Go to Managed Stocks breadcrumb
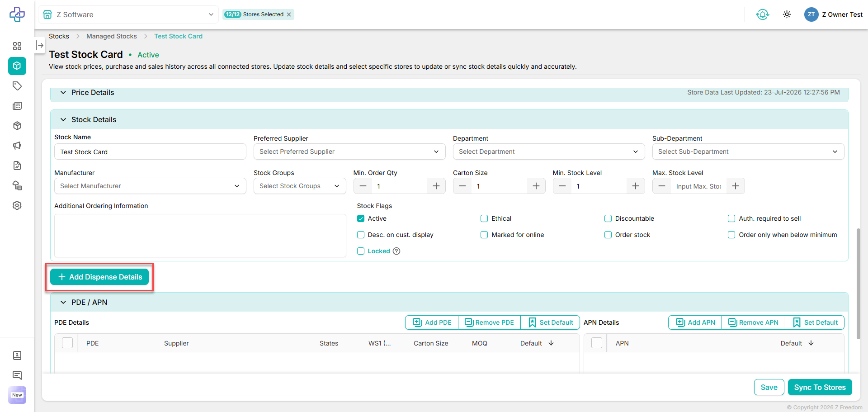 [x=112, y=36]
